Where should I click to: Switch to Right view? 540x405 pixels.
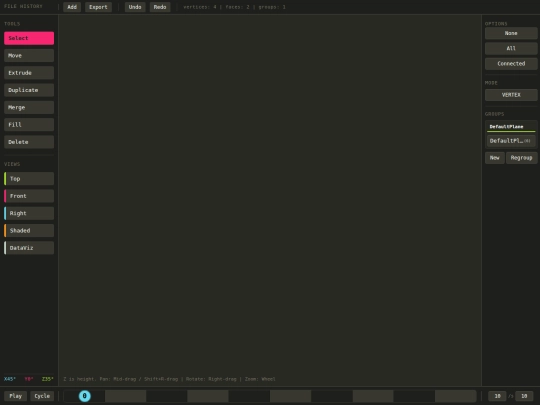pyautogui.click(x=29, y=213)
